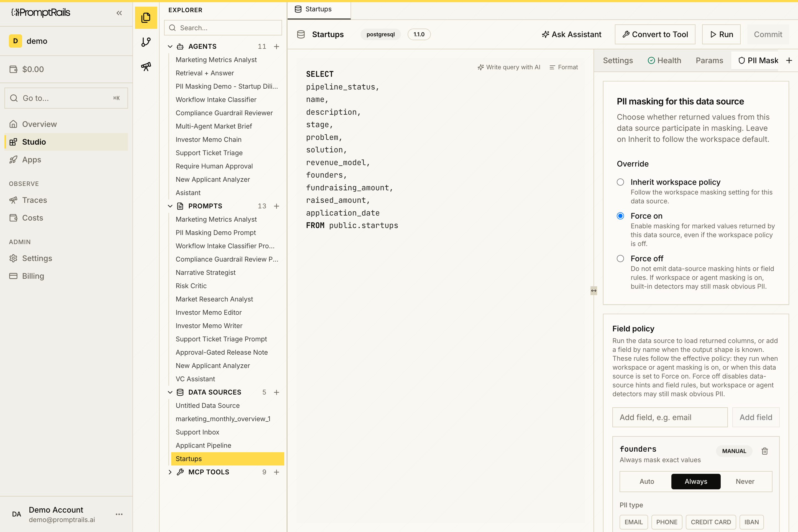
Task: Click the database icon beside Startups title
Action: click(x=301, y=34)
